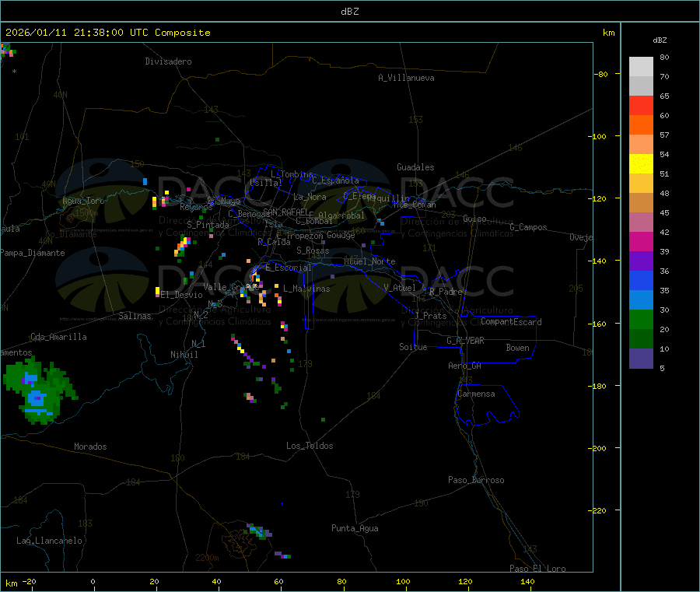The image size is (700, 592).
Task: Click the 'dBZ' heading above the color scale
Action: coord(660,40)
